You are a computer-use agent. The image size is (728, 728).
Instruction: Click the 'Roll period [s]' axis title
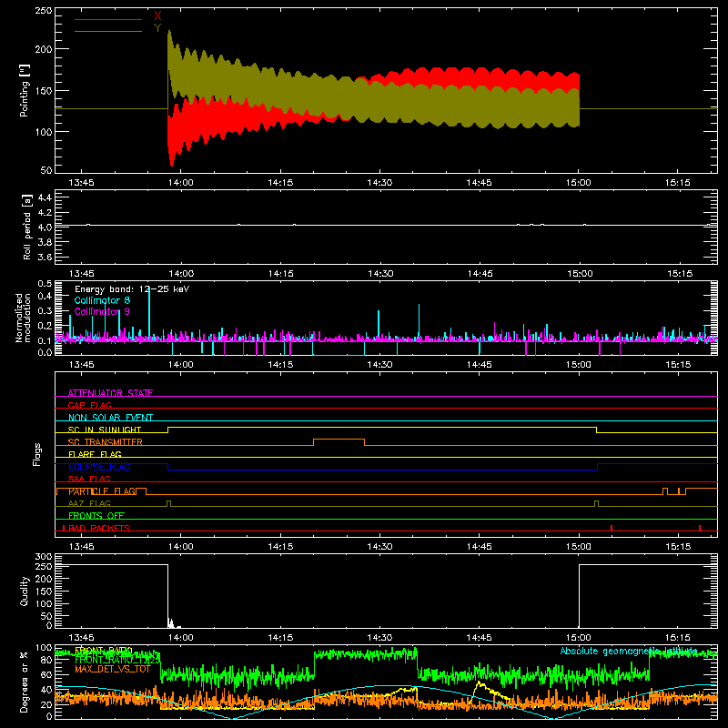coord(27,227)
